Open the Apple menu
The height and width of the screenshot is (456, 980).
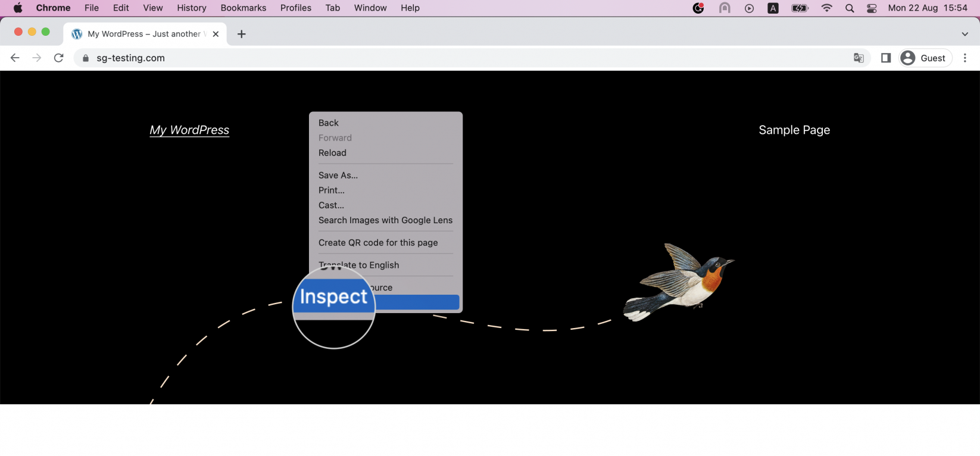[18, 8]
